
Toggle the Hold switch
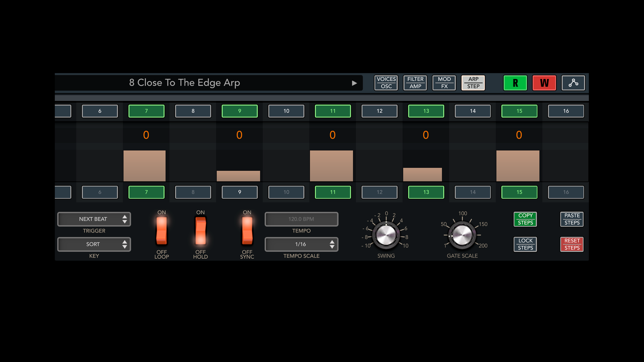point(200,231)
